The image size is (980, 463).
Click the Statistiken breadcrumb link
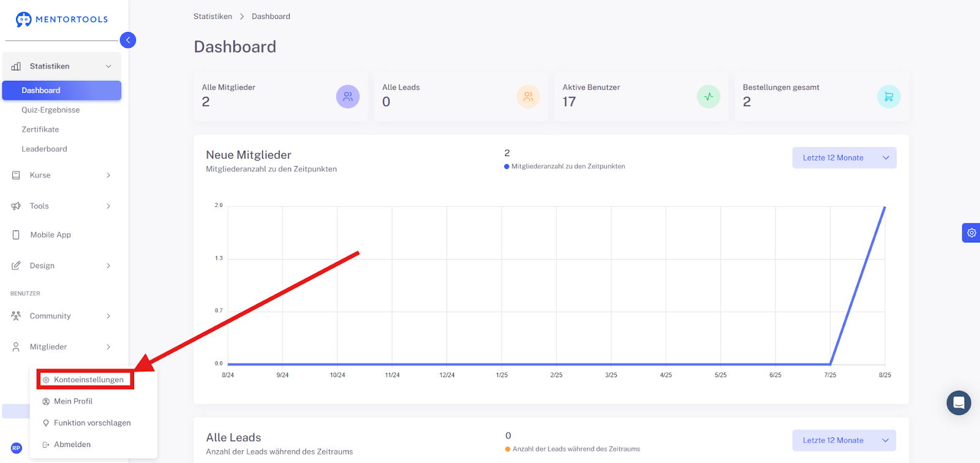(213, 17)
